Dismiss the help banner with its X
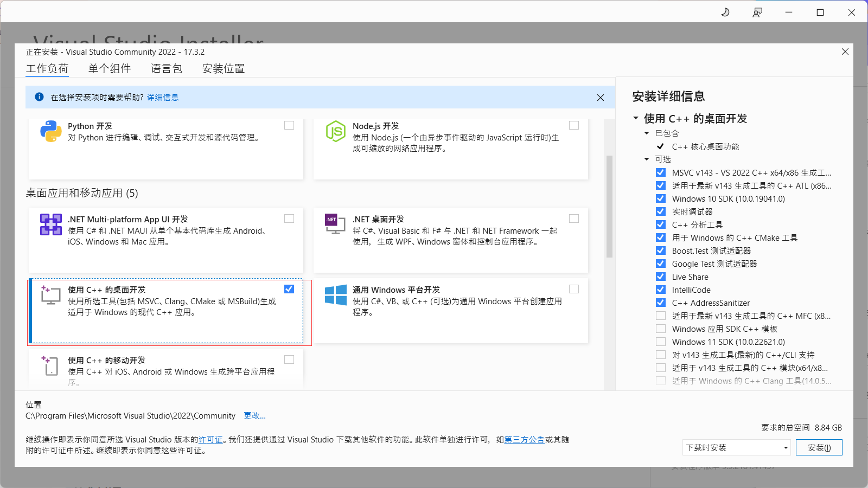Screen dimensions: 868x488 [x=600, y=98]
